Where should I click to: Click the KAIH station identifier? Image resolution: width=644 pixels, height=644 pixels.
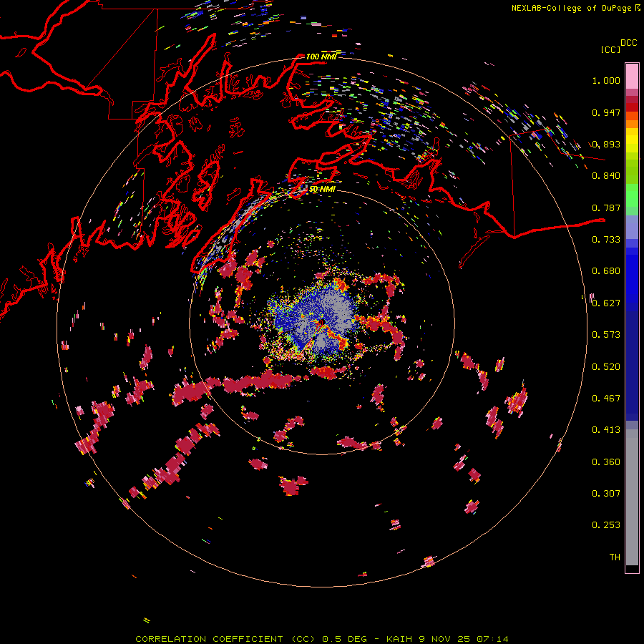click(x=399, y=639)
